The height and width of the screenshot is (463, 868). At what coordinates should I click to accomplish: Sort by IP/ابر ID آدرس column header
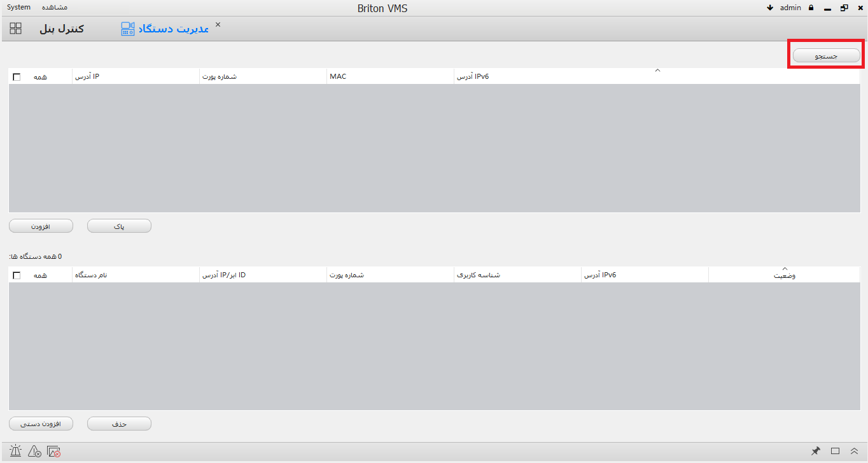point(263,275)
